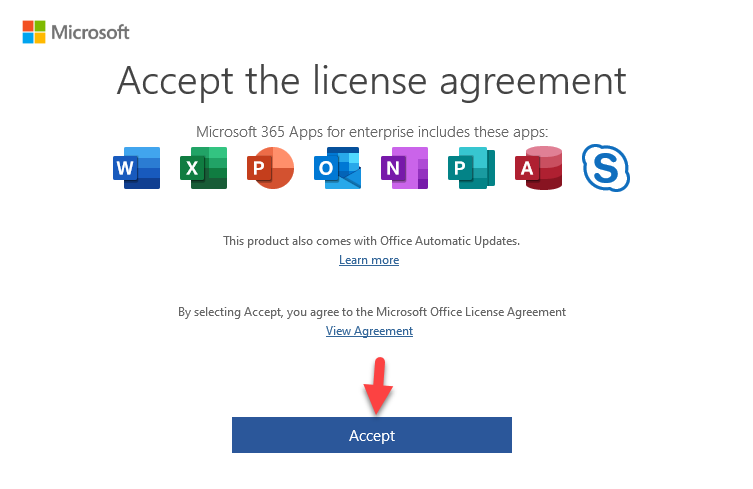The height and width of the screenshot is (489, 753).
Task: Click the Word app icon
Action: point(136,168)
